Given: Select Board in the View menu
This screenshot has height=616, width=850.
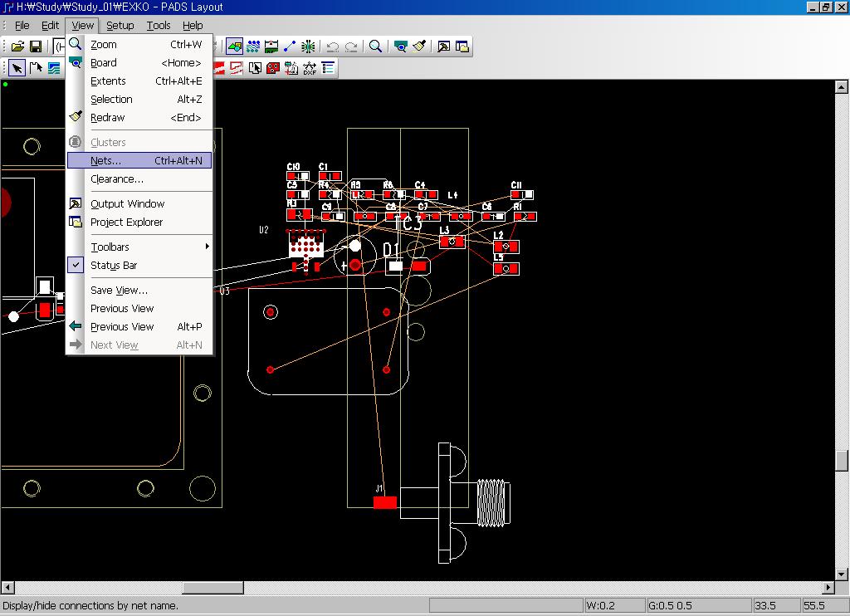Looking at the screenshot, I should click(139, 63).
